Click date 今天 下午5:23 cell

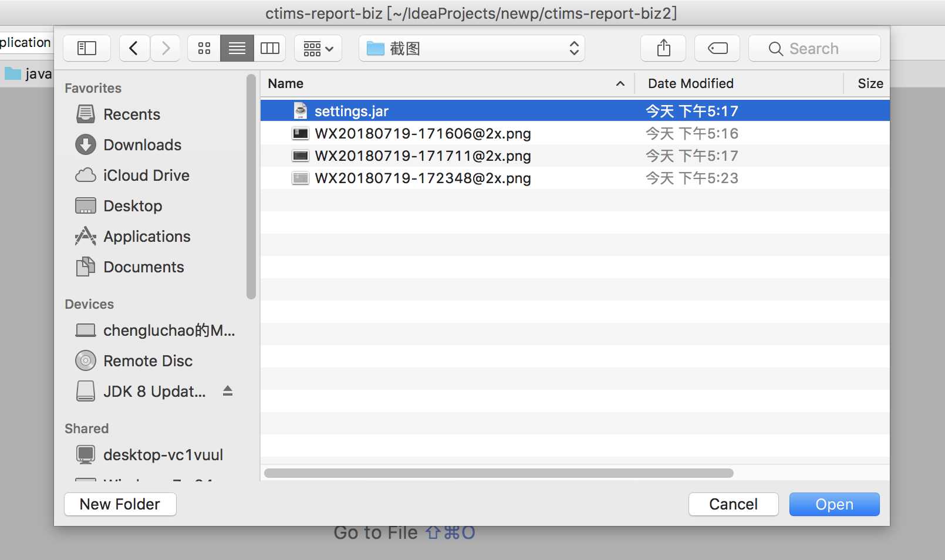[692, 178]
